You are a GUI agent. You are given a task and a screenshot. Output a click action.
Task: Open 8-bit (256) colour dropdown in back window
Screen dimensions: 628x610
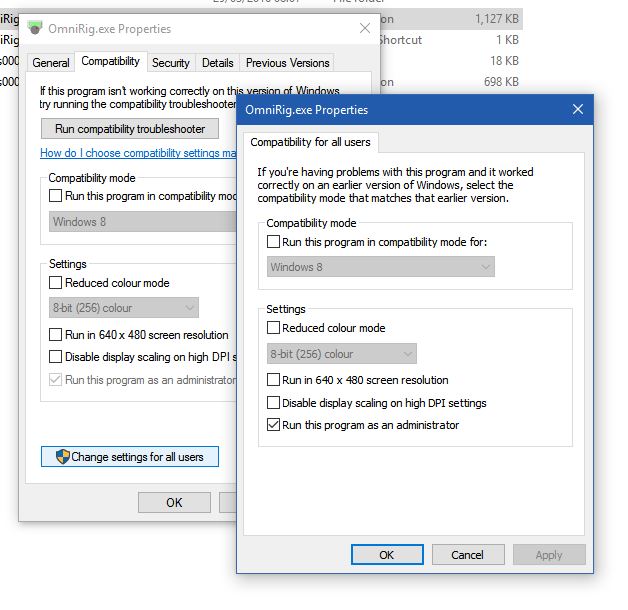click(x=124, y=308)
